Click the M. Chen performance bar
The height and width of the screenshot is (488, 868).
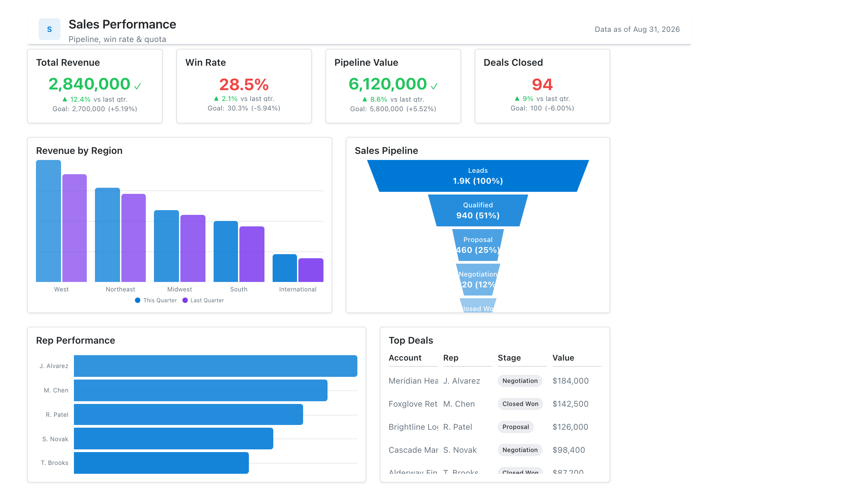(x=201, y=390)
